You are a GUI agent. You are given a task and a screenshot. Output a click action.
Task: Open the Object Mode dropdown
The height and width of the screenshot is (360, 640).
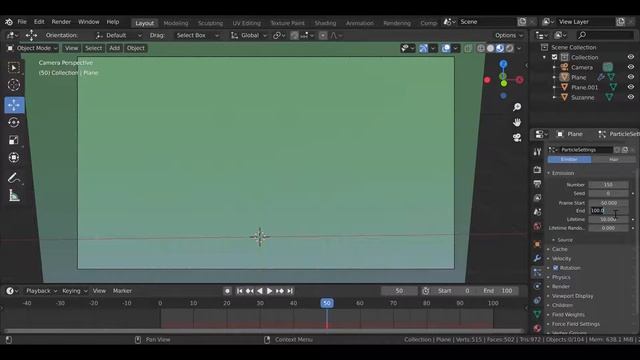32,48
